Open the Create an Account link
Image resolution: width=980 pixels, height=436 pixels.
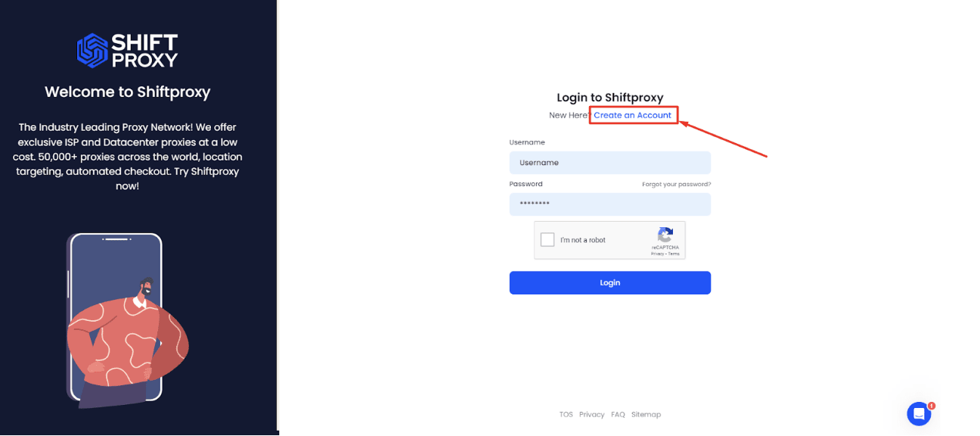point(632,115)
